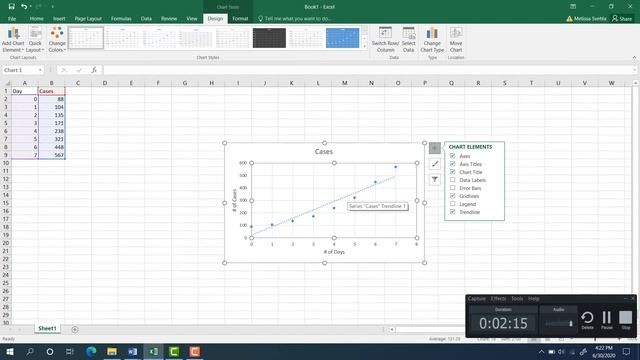Enable the Data Labels checkbox
Screen dimensions: 640x360
coord(453,180)
